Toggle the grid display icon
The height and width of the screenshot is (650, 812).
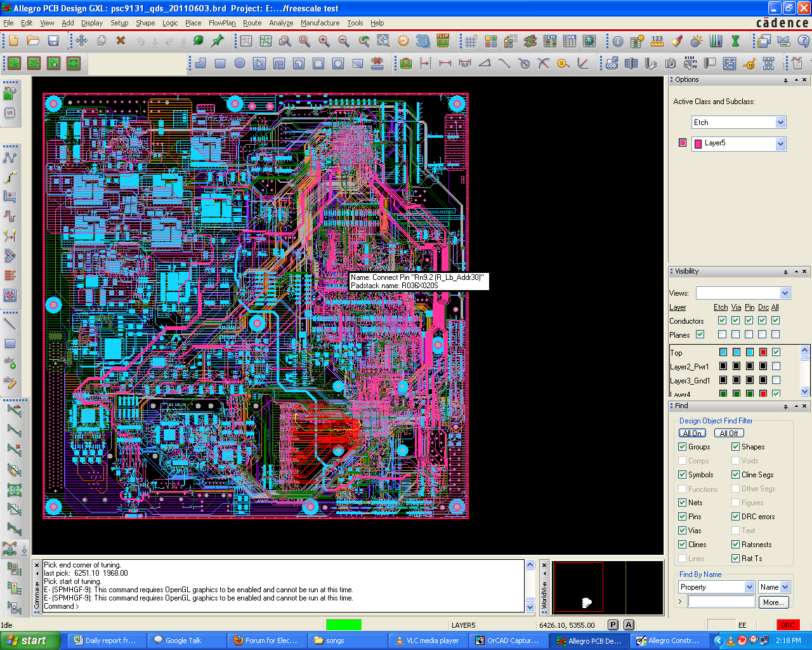pos(471,41)
